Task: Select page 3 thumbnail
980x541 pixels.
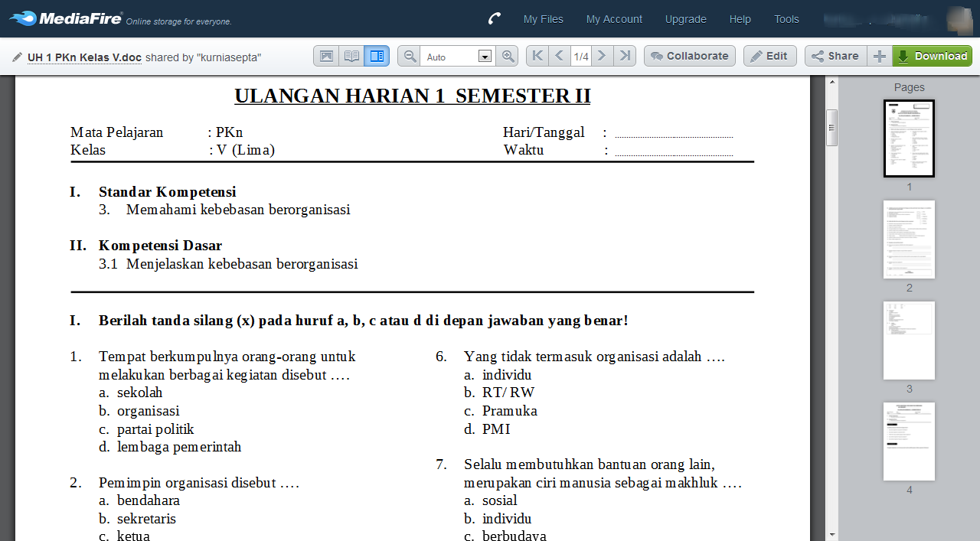Action: (x=909, y=341)
